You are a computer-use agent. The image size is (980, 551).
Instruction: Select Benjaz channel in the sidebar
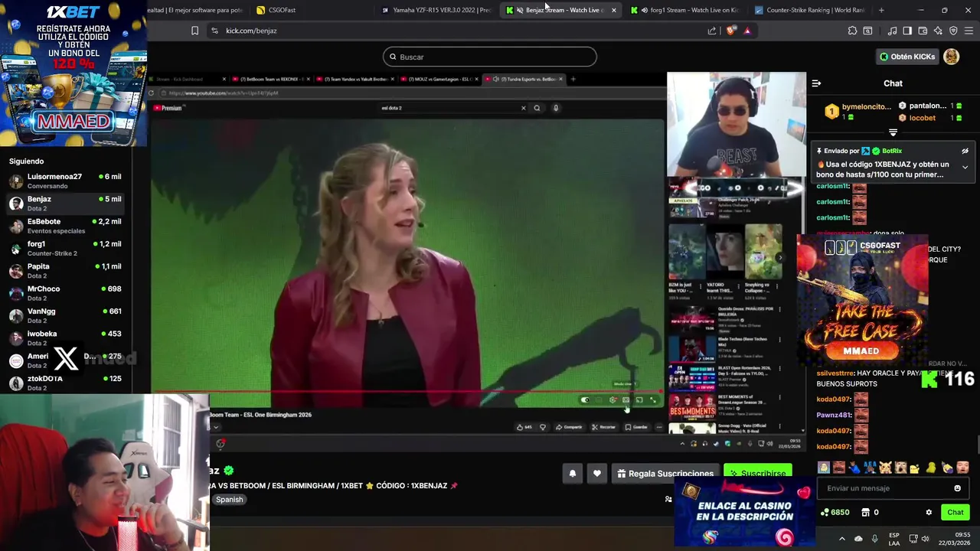tap(66, 203)
